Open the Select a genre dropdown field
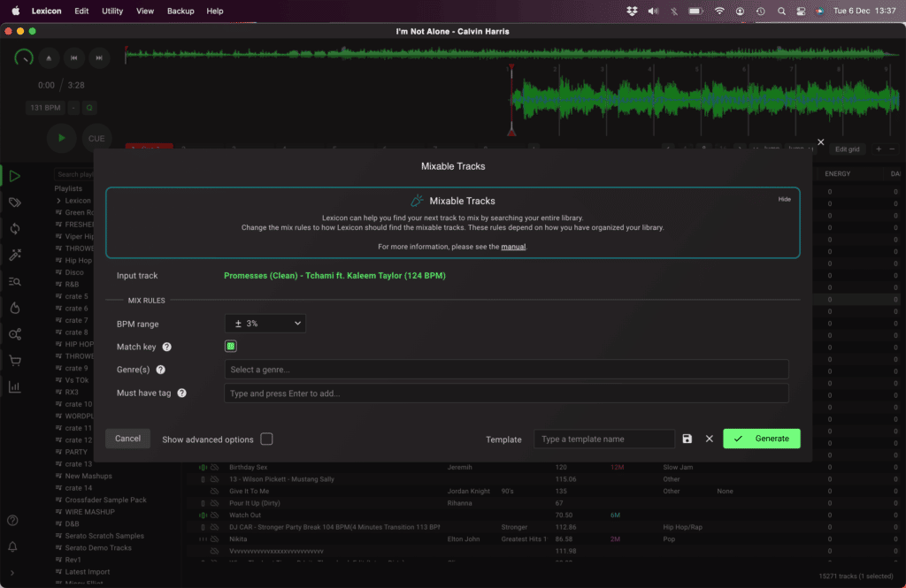Image resolution: width=906 pixels, height=588 pixels. tap(506, 370)
